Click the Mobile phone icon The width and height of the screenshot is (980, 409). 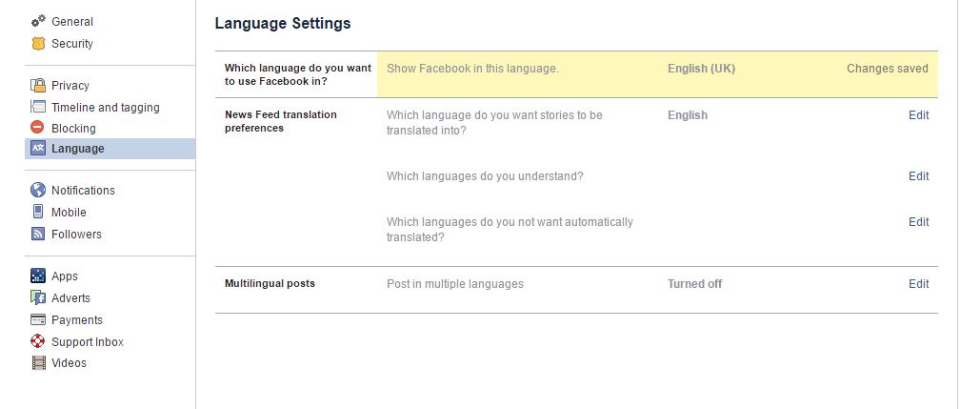[38, 212]
